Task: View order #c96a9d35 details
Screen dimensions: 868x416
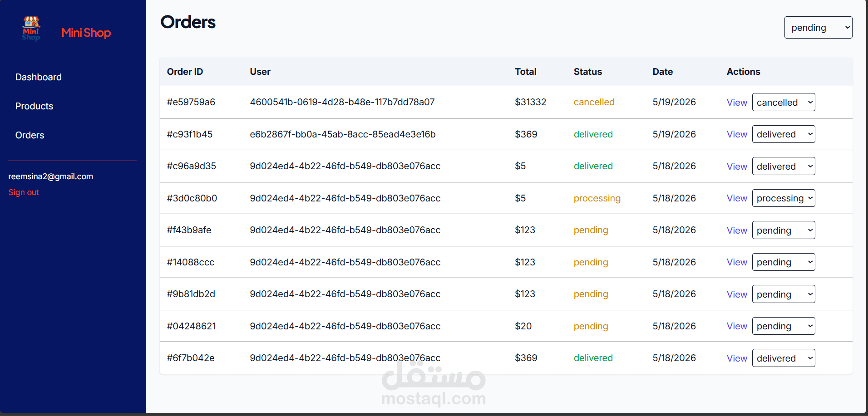Action: click(x=737, y=166)
